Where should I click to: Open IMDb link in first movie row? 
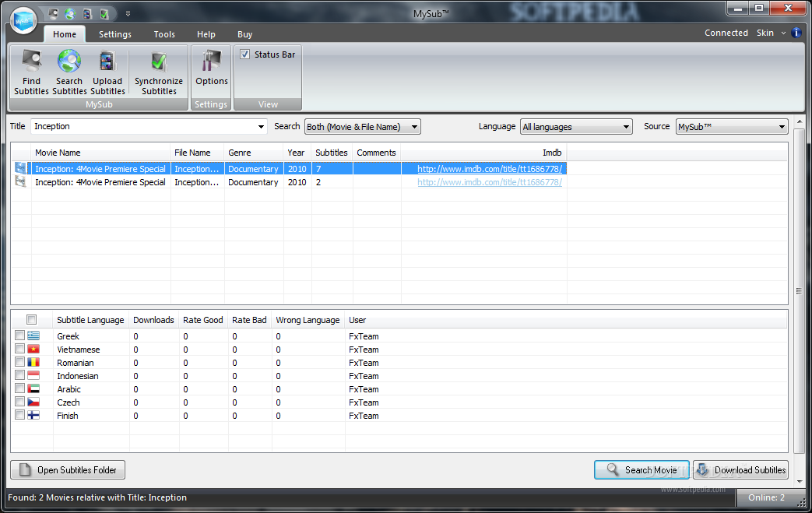pos(490,169)
